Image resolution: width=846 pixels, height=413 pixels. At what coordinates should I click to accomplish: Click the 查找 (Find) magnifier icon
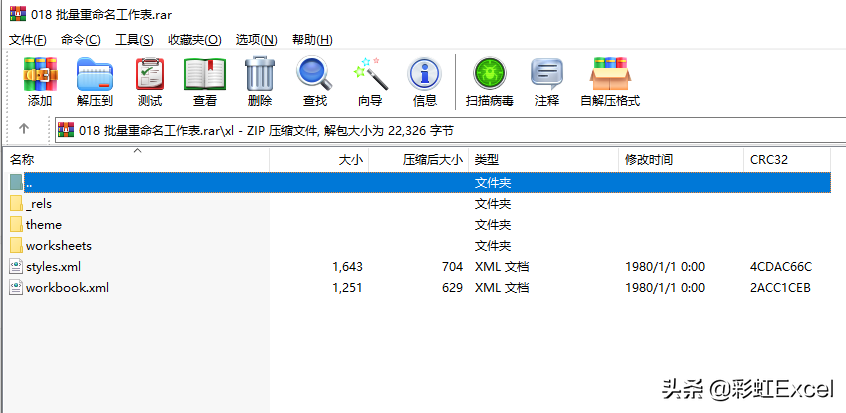[x=315, y=74]
